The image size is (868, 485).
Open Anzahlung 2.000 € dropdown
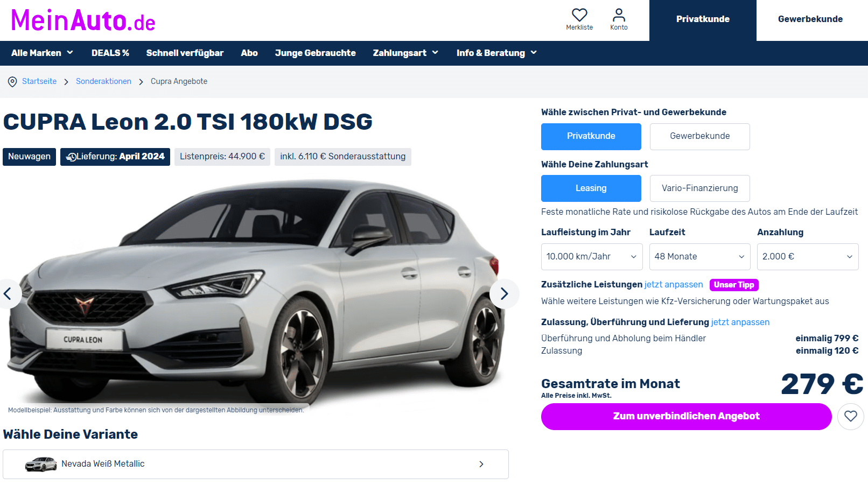tap(808, 257)
